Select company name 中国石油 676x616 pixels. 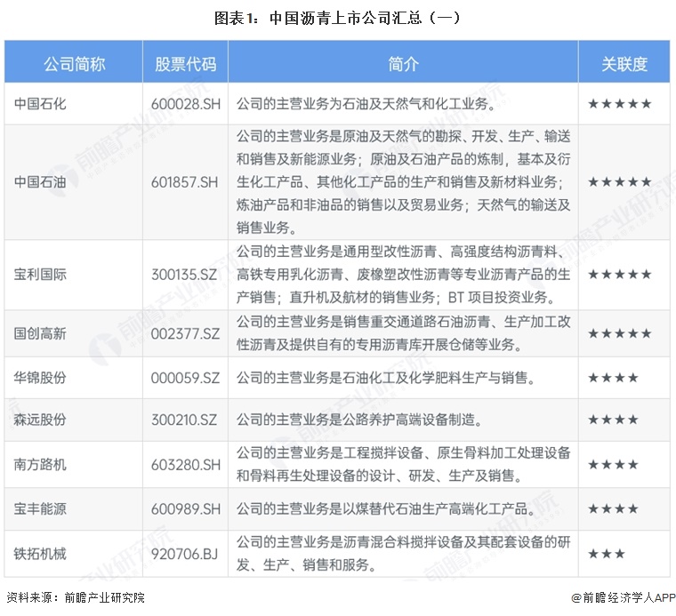click(40, 182)
